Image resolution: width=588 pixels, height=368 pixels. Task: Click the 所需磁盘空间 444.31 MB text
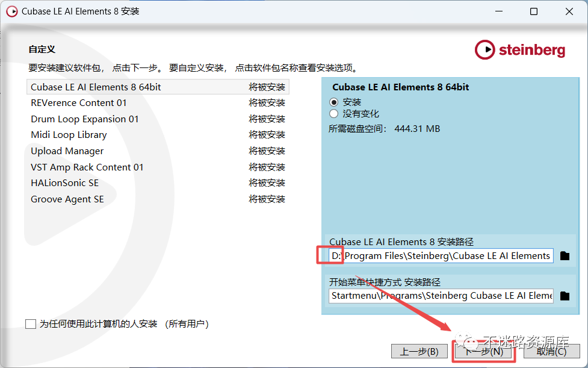click(x=385, y=129)
